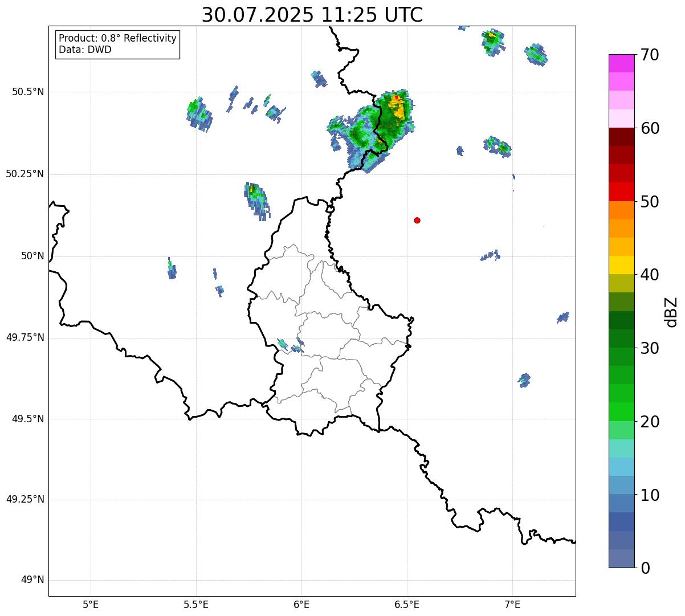Click the latitude label 50.5°N
Screen dimensions: 685x616
[x=28, y=92]
